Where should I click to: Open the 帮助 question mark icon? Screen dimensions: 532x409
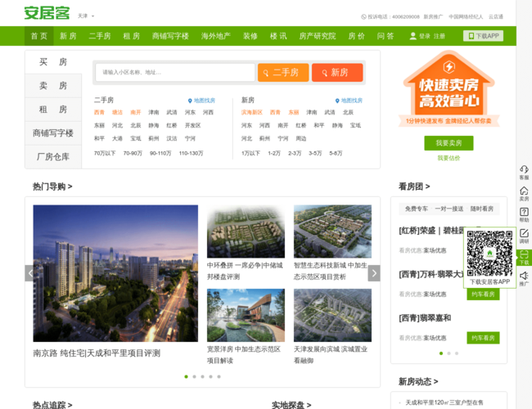pyautogui.click(x=524, y=213)
